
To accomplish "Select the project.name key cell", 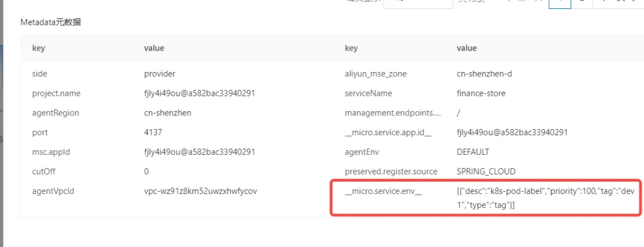I will [x=56, y=93].
